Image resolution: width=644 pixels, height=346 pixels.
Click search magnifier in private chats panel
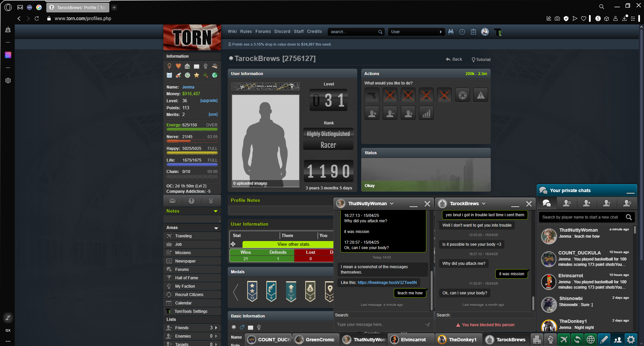(629, 217)
